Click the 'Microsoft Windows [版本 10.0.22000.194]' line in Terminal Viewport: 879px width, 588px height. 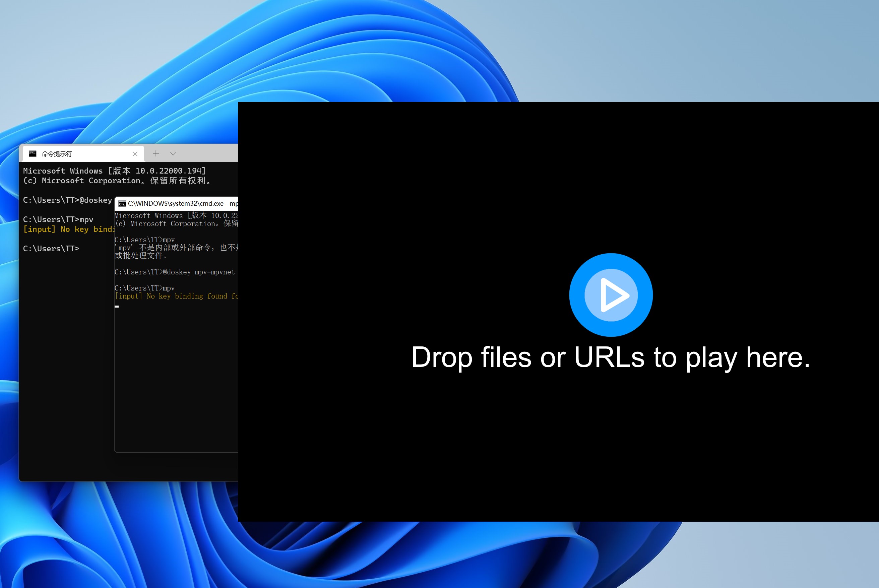(x=114, y=171)
